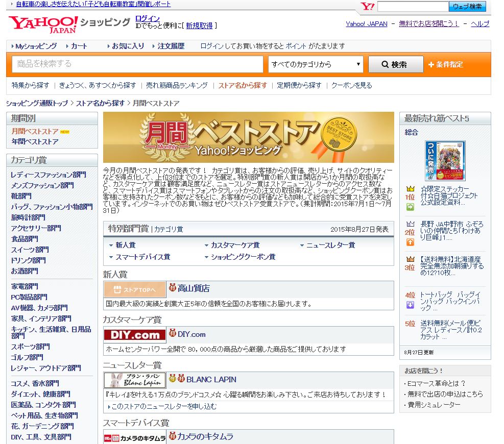The width and height of the screenshot is (504, 444).
Task: Click the 検索 search button
Action: [x=395, y=64]
